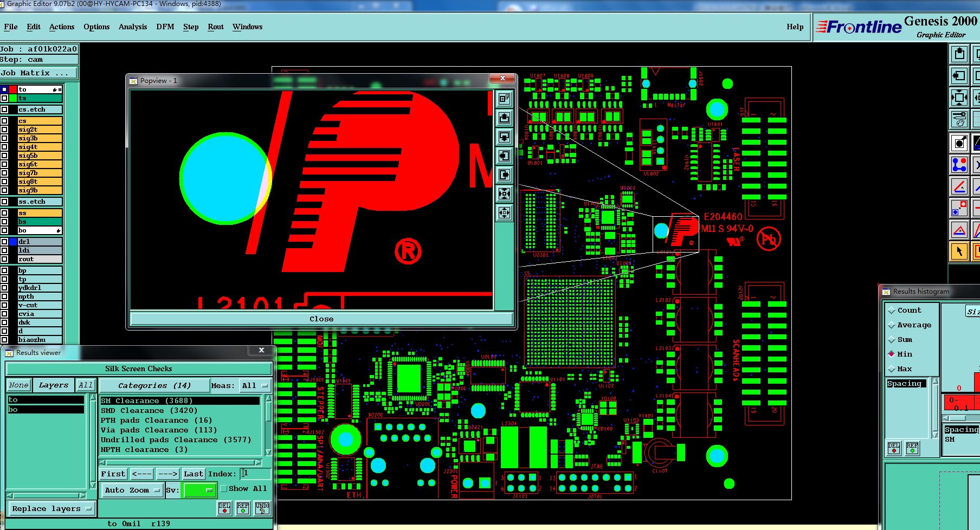Click the Close button in Popview
This screenshot has height=530, width=980.
321,319
